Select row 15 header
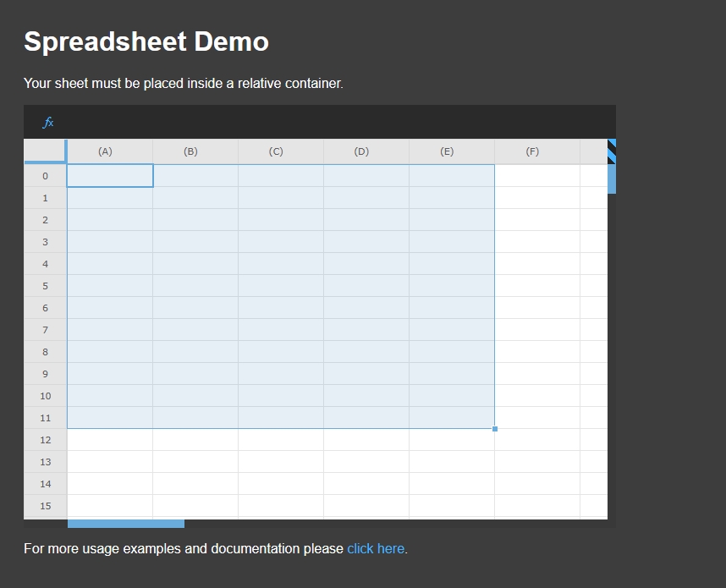 point(46,506)
